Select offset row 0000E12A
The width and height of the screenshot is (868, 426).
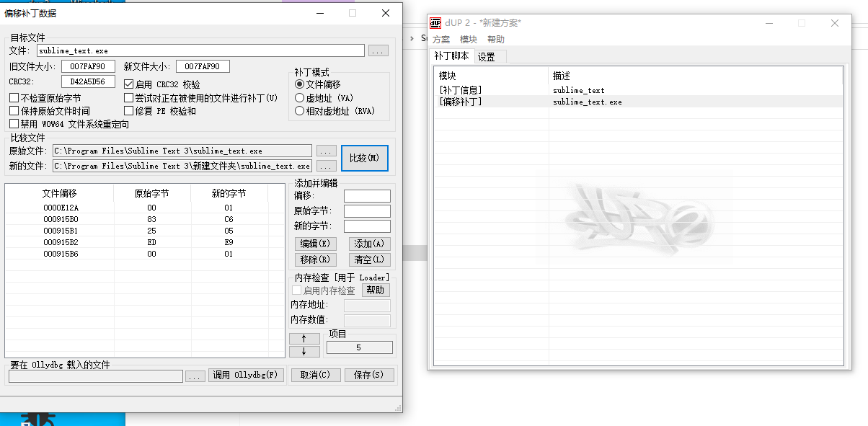[145, 208]
